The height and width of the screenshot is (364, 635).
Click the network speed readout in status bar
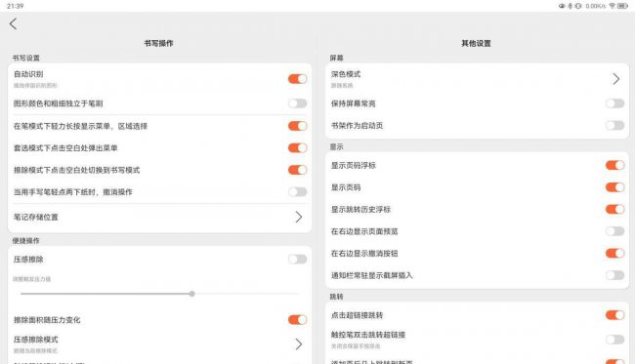point(596,6)
